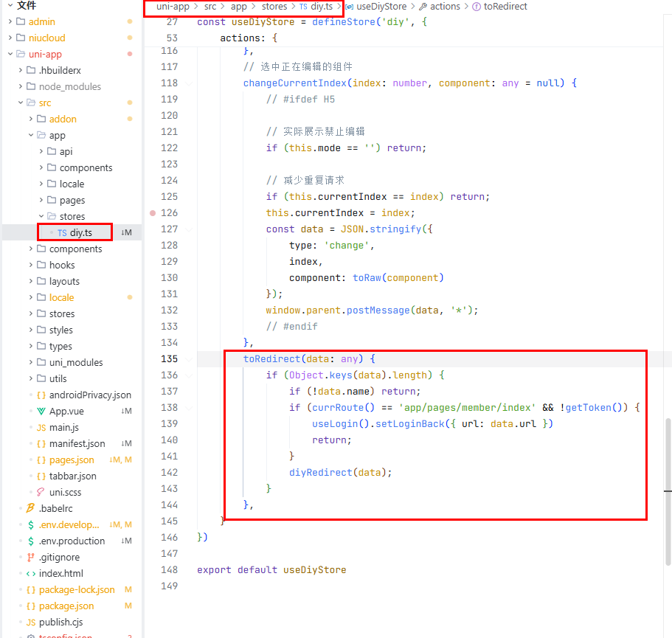
Task: Select the toRedirect breadcrumb item
Action: coord(505,7)
